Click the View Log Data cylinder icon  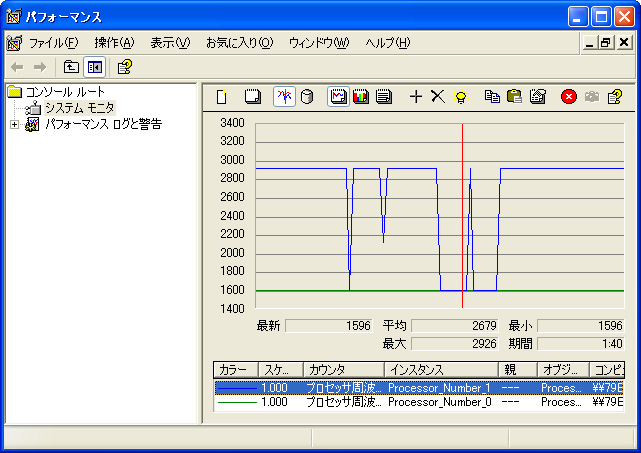pos(307,97)
